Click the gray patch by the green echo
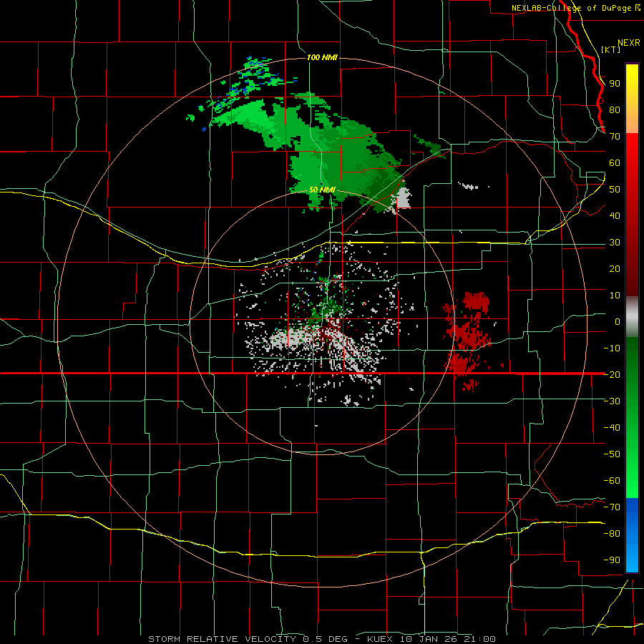This screenshot has width=644, height=644. coord(402,198)
